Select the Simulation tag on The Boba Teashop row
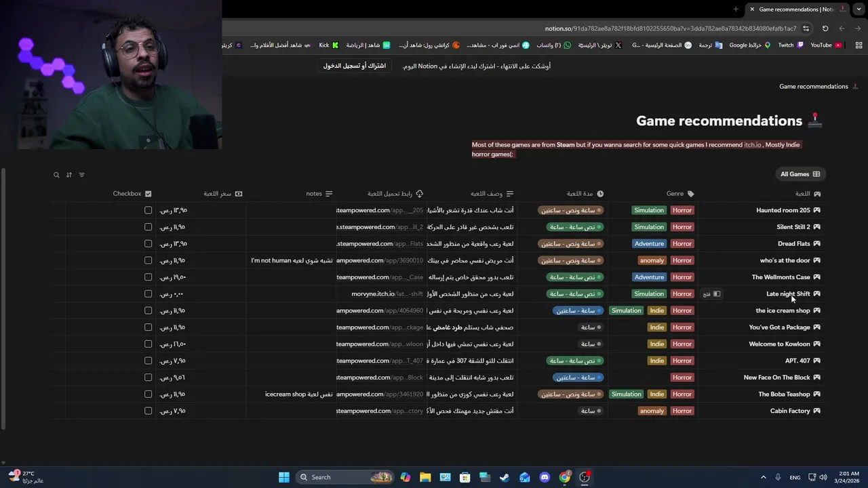This screenshot has width=868, height=488. [x=626, y=394]
